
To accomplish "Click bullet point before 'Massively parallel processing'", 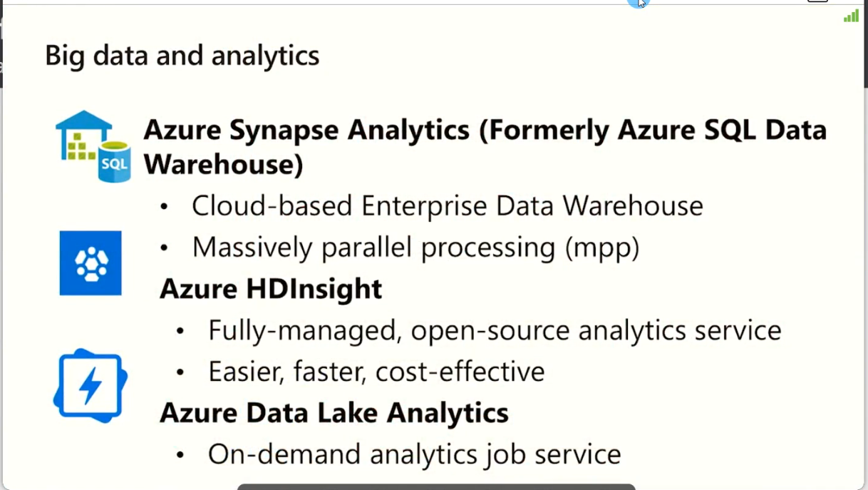I will pos(165,249).
